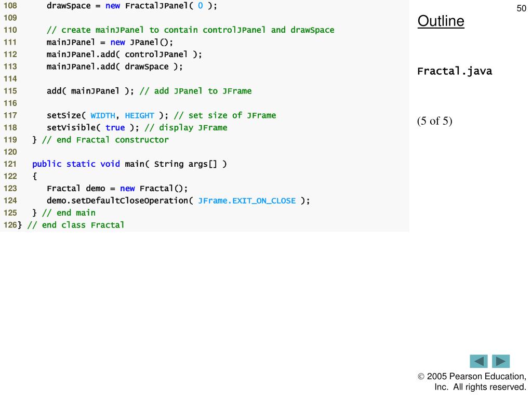Click the opening brace on line 122

pyautogui.click(x=35, y=177)
